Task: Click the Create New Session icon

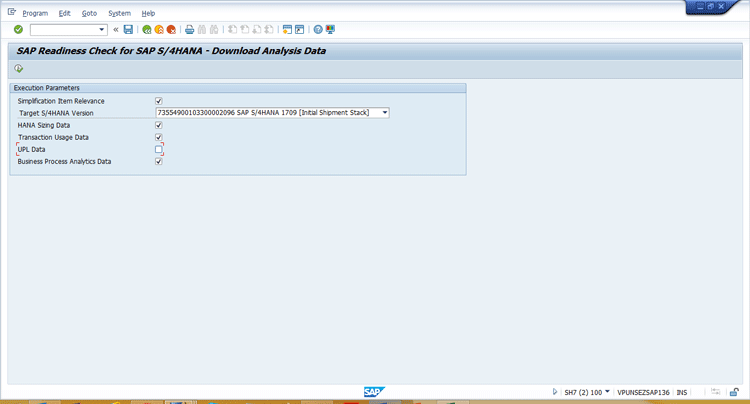Action: pos(287,30)
